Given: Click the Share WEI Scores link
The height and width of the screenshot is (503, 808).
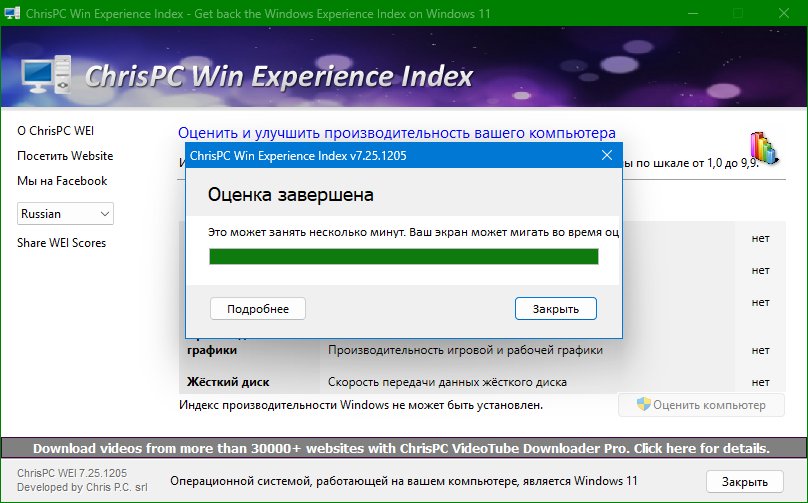Looking at the screenshot, I should point(61,243).
